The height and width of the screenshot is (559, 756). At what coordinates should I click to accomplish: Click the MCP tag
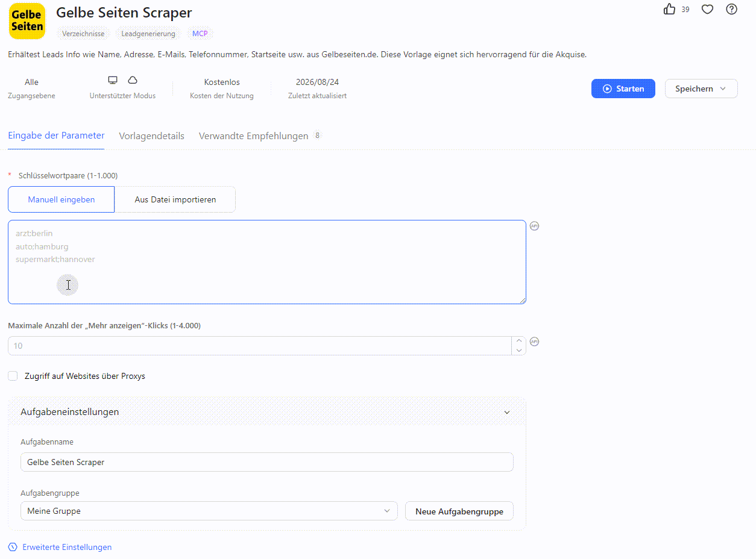point(200,34)
